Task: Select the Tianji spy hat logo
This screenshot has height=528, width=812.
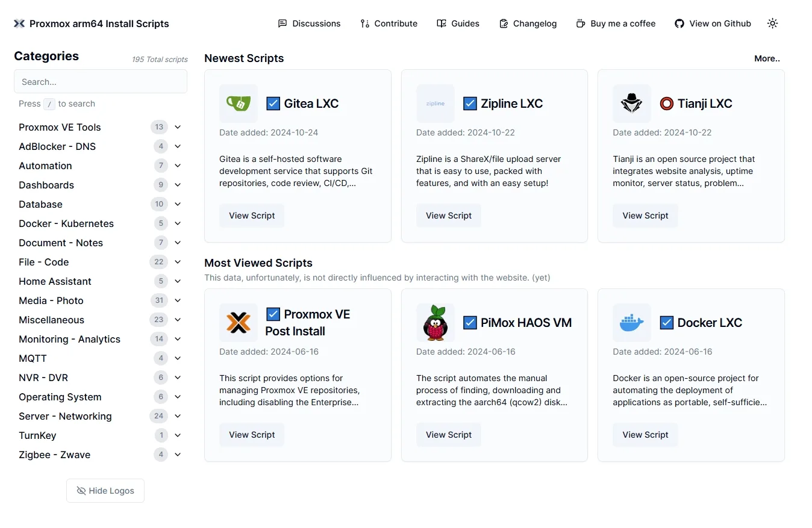Action: (632, 104)
